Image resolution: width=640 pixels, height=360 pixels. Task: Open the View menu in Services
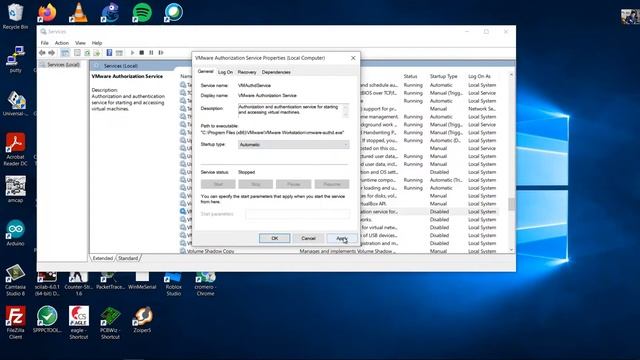point(80,43)
